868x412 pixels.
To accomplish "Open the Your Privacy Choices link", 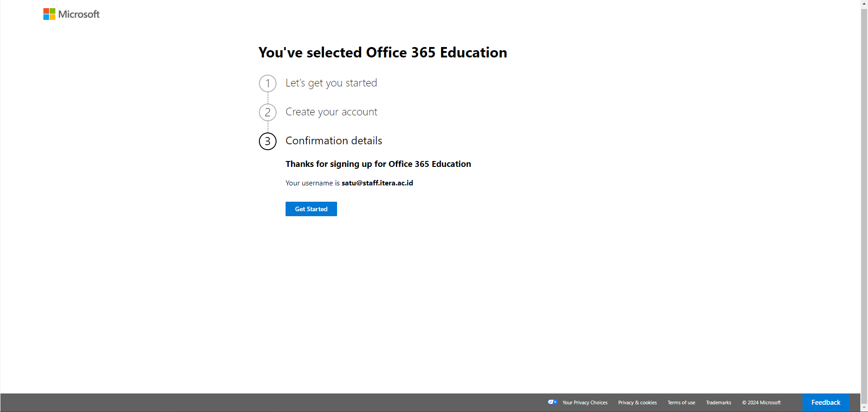I will point(585,403).
